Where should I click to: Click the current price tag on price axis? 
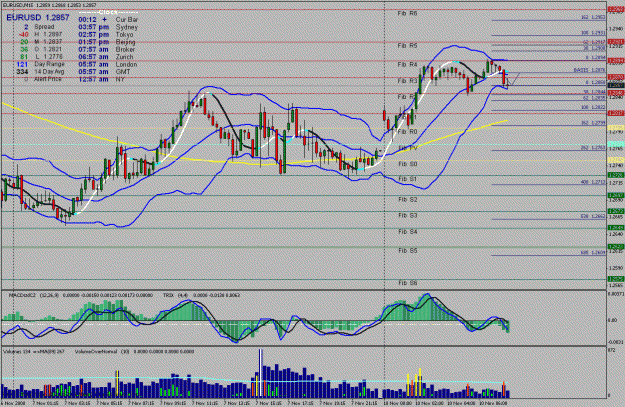click(616, 85)
